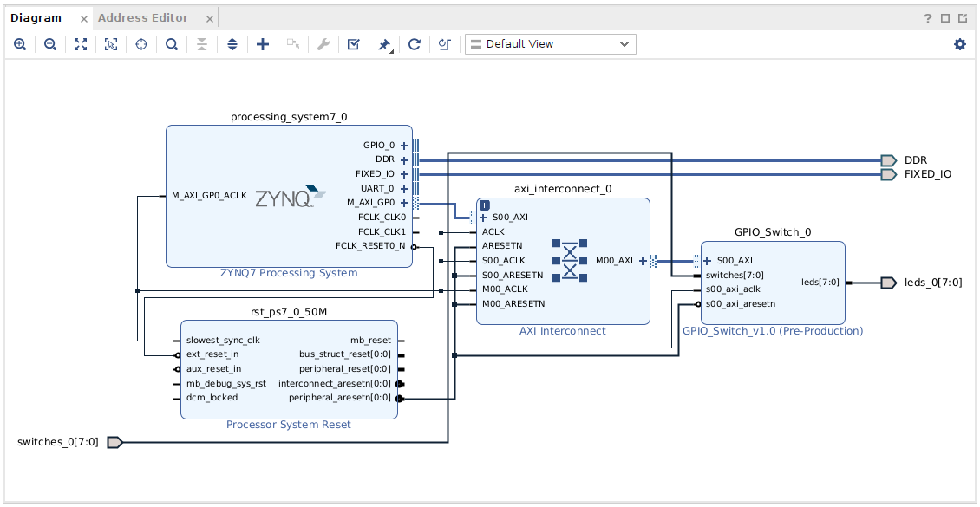Image resolution: width=980 pixels, height=507 pixels.
Task: Select the switches_0[7:0] input port
Action: pos(114,443)
